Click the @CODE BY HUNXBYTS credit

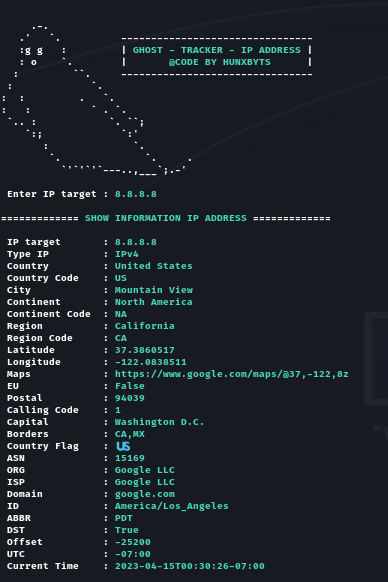219,62
